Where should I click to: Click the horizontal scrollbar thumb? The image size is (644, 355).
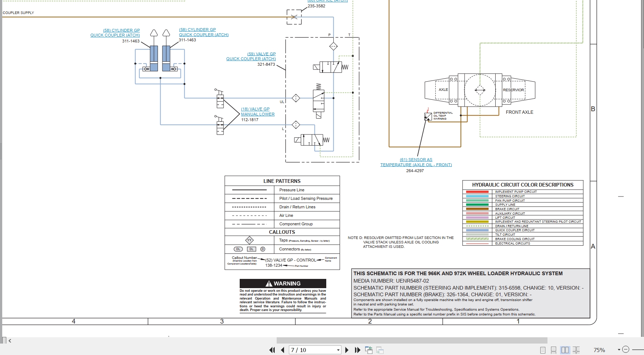(412, 340)
